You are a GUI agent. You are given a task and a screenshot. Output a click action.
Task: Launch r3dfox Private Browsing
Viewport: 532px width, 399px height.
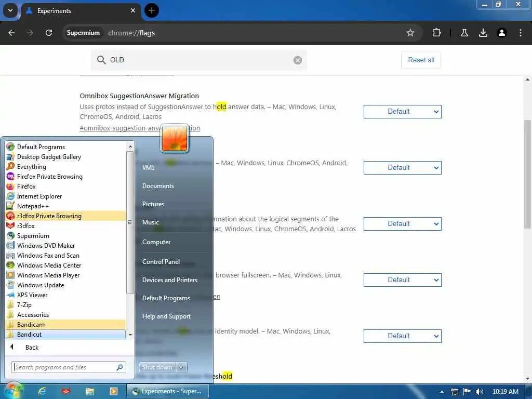click(x=66, y=216)
